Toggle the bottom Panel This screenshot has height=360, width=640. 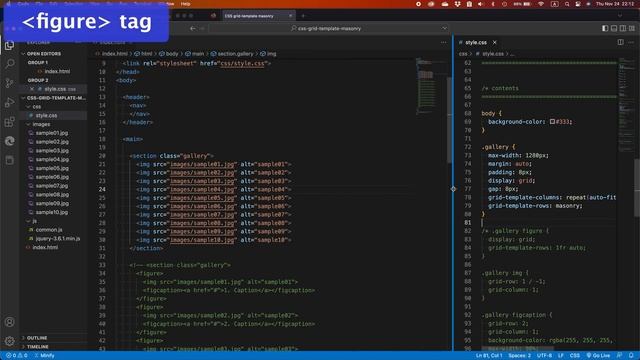(614, 28)
